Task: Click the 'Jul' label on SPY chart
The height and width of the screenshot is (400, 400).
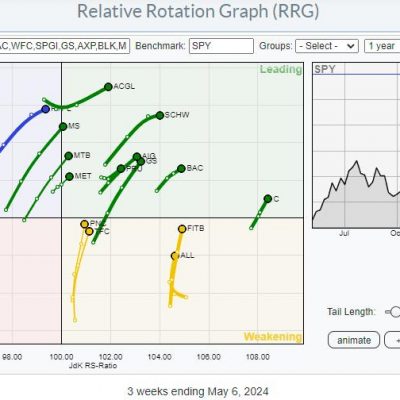Action: pos(344,233)
